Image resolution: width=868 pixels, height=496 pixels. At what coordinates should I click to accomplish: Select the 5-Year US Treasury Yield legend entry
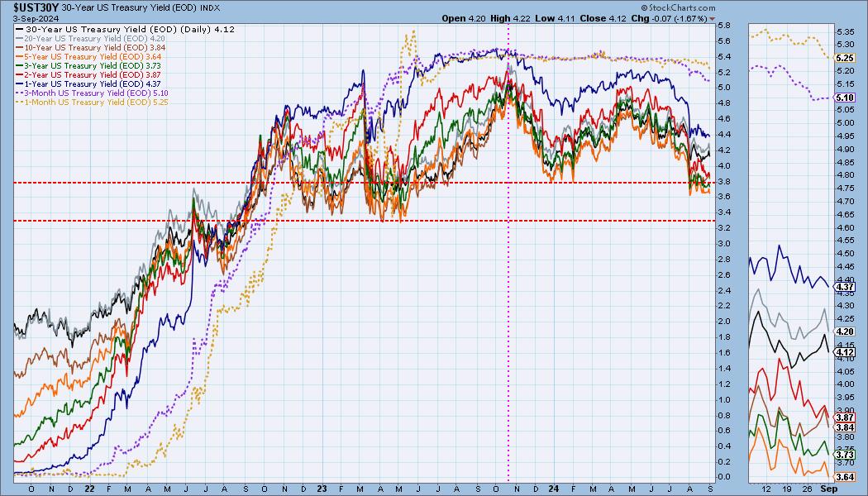point(89,56)
